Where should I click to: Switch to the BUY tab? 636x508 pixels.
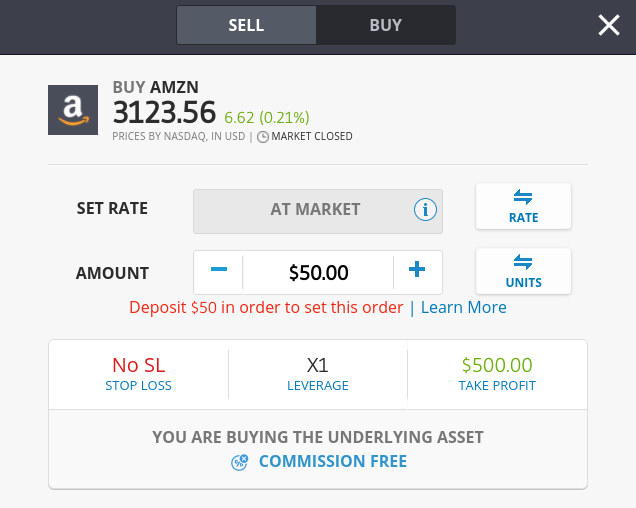[x=386, y=25]
